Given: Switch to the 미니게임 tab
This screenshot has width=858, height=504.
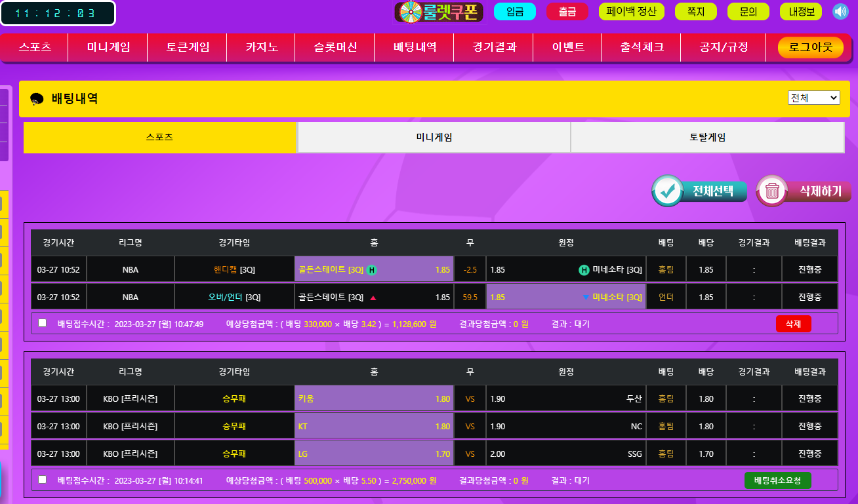Looking at the screenshot, I should (434, 138).
